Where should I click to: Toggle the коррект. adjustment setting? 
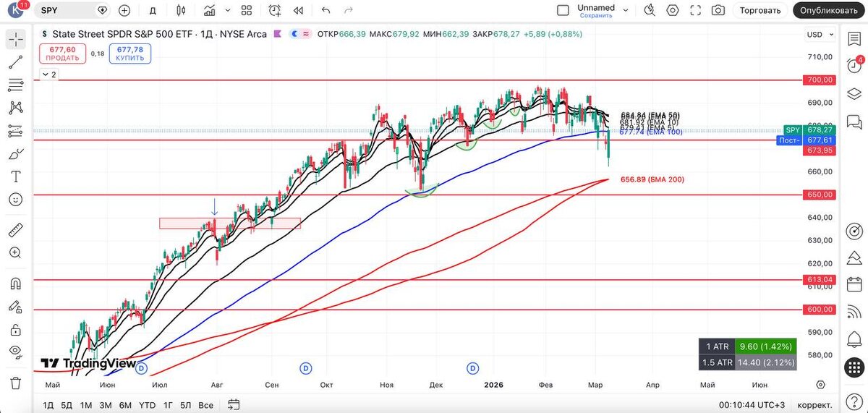(x=814, y=405)
